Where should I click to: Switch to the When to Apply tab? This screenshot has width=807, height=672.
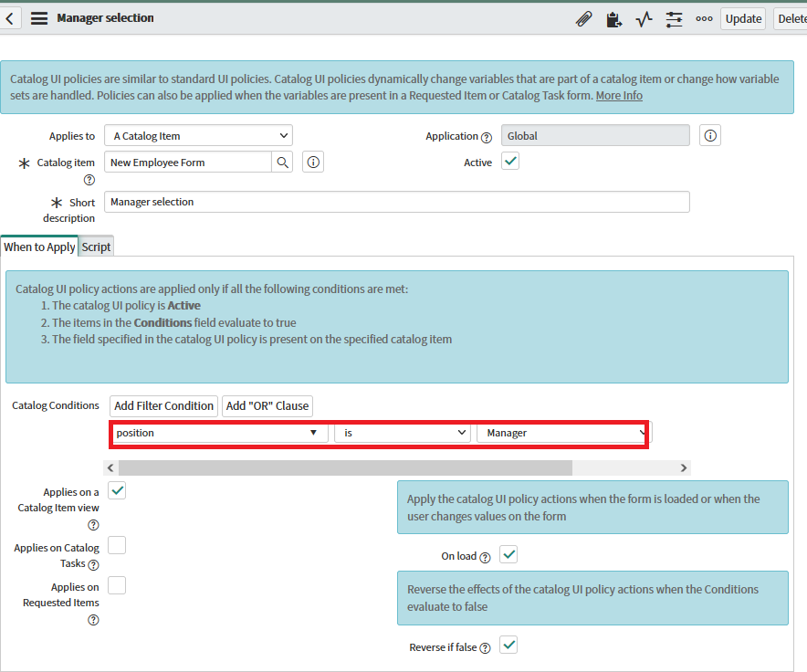(39, 247)
